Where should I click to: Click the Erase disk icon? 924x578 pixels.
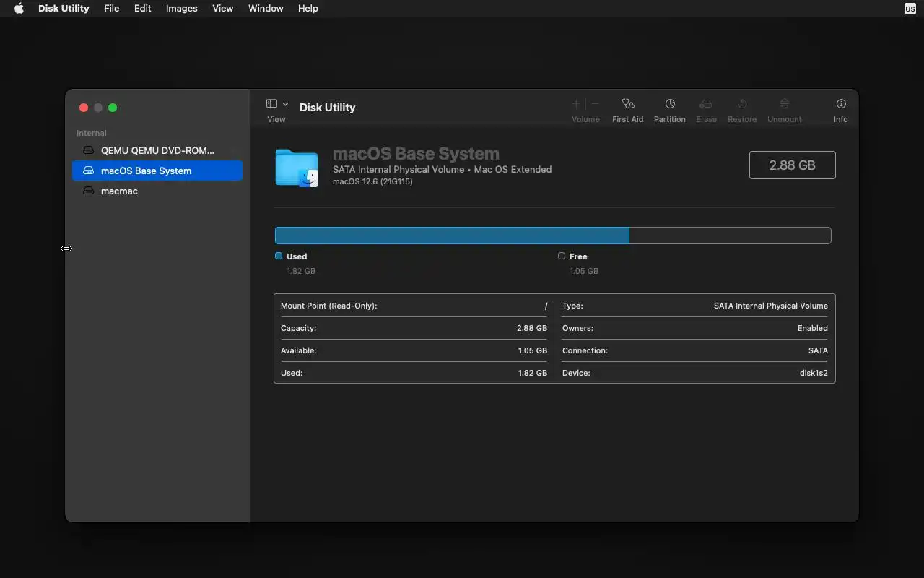pyautogui.click(x=706, y=104)
